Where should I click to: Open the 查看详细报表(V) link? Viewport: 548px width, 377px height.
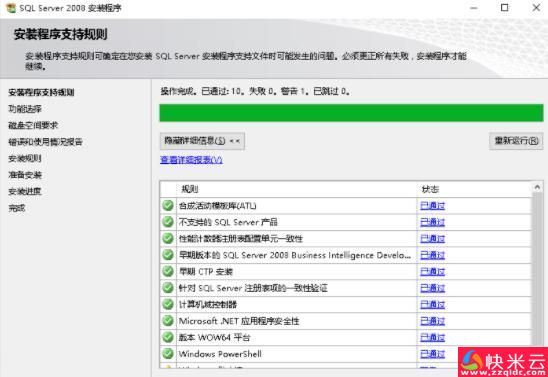(191, 160)
